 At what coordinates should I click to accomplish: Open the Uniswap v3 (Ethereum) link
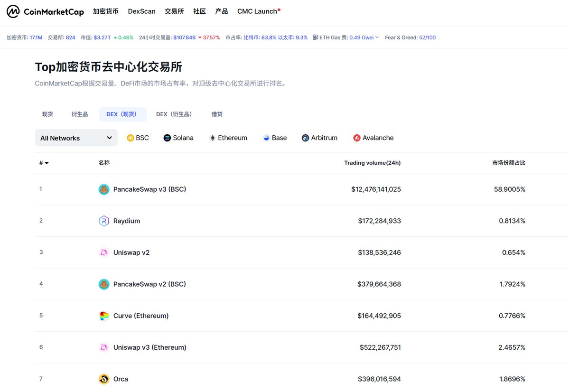tap(150, 347)
